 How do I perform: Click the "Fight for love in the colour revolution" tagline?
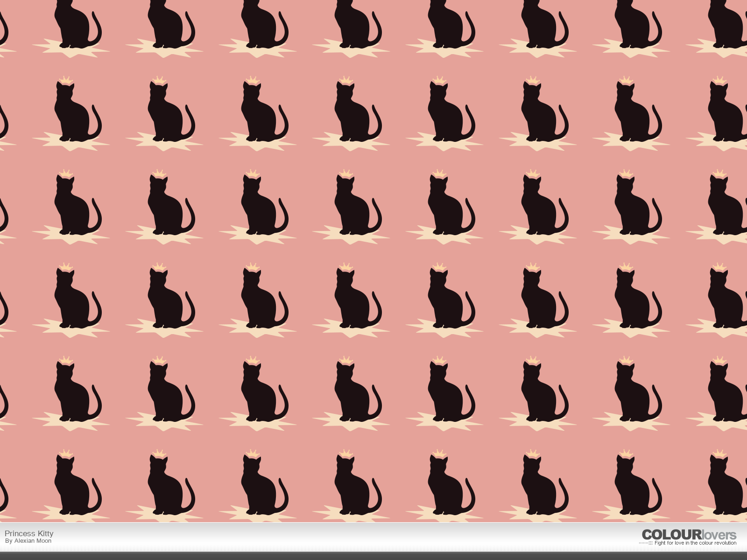pos(695,543)
